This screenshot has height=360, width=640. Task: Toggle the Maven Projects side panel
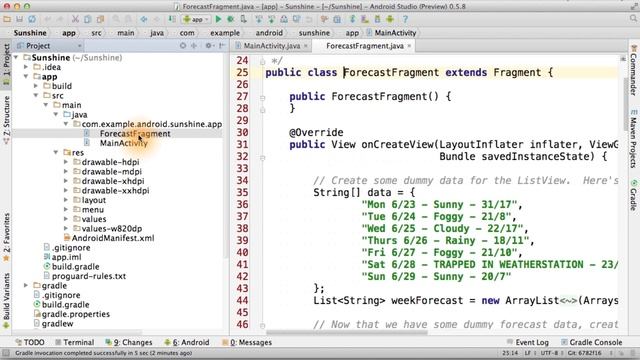click(633, 139)
